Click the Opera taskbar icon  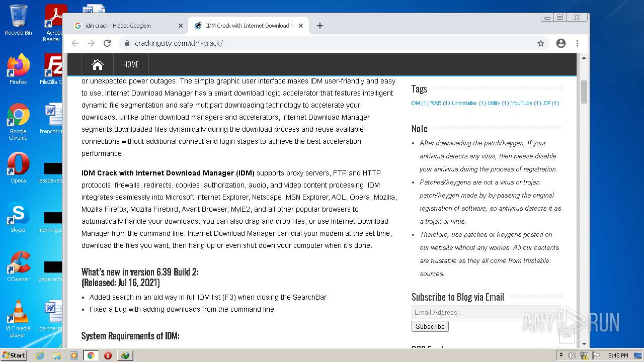108,355
